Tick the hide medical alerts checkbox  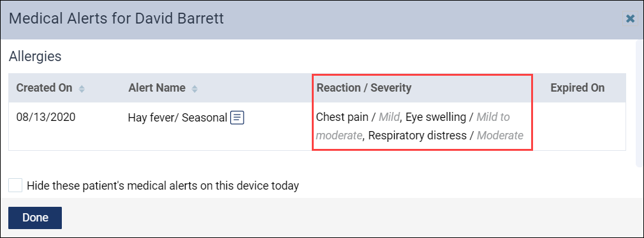point(15,185)
